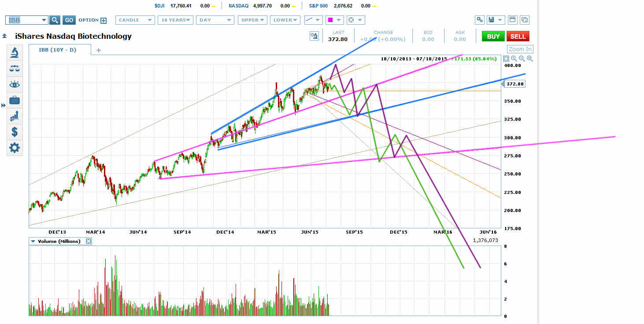Click the OPTION plus icon
644x324 pixels.
[x=104, y=20]
